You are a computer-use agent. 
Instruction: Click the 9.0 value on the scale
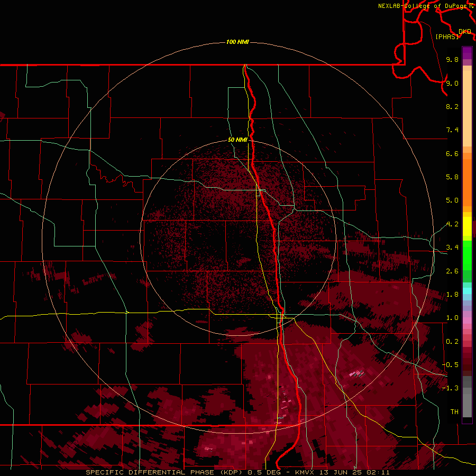pyautogui.click(x=452, y=83)
